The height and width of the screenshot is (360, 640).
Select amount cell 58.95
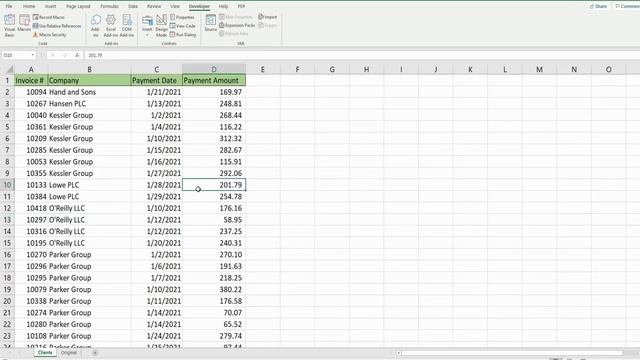(214, 220)
